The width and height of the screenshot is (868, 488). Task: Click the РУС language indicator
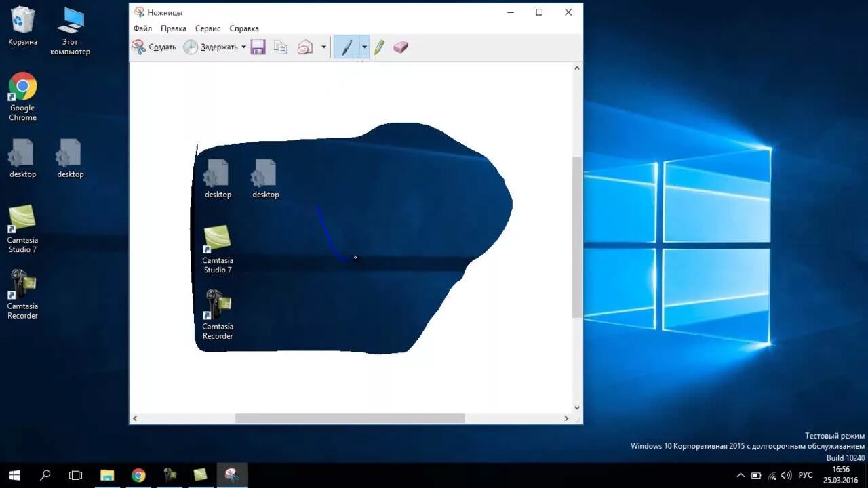click(806, 475)
